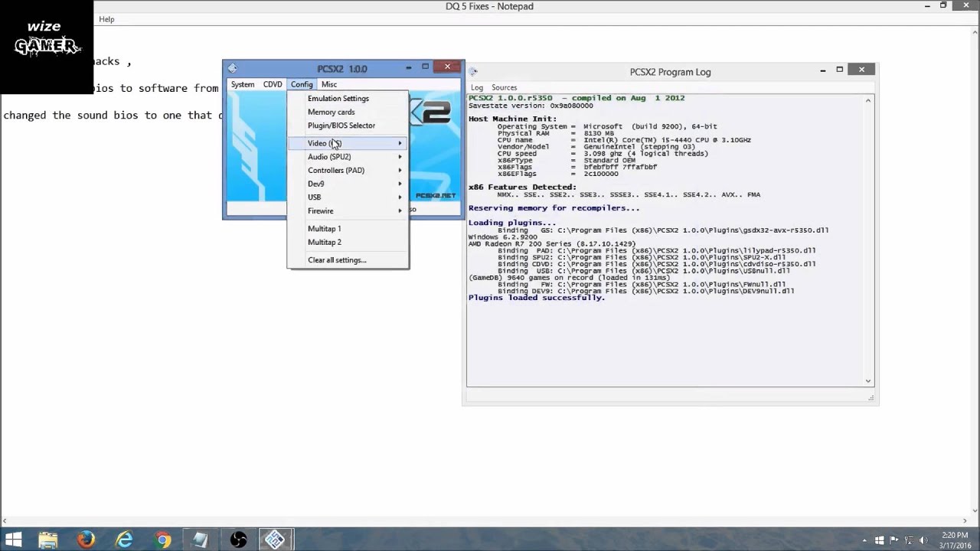Open the Misc menu in PCSX2
Screen dimensions: 980x551
(x=329, y=84)
